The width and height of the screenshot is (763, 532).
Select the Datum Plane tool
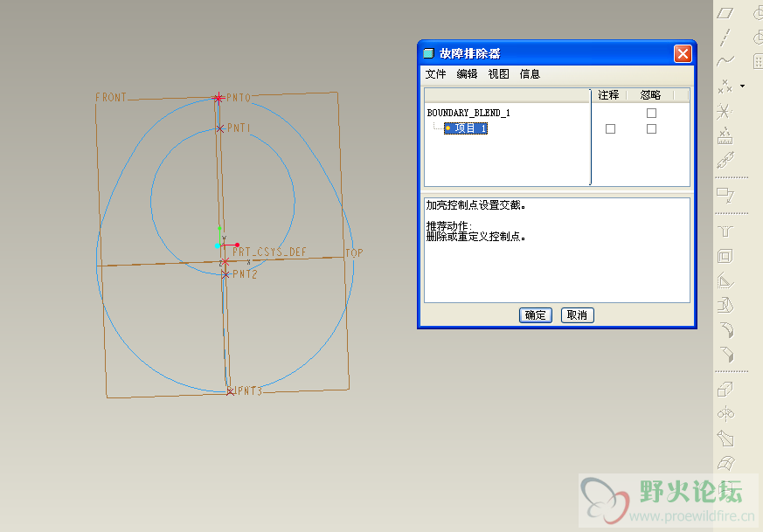point(725,13)
